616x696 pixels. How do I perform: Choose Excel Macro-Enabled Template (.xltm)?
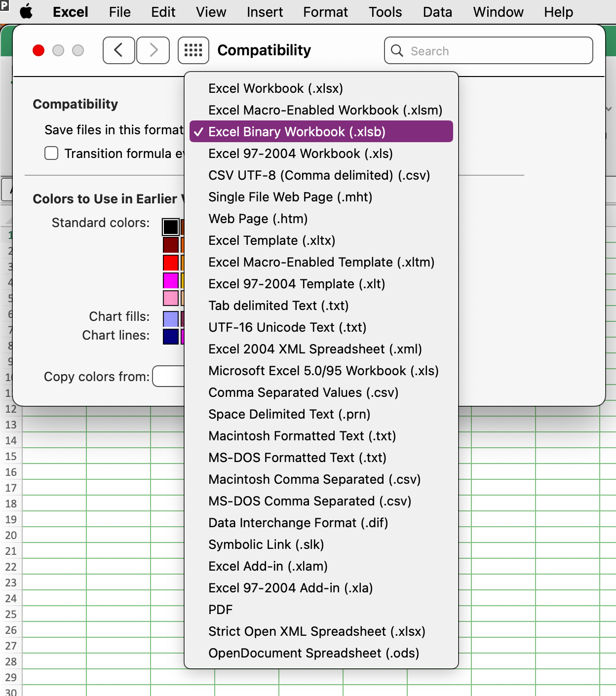point(321,262)
